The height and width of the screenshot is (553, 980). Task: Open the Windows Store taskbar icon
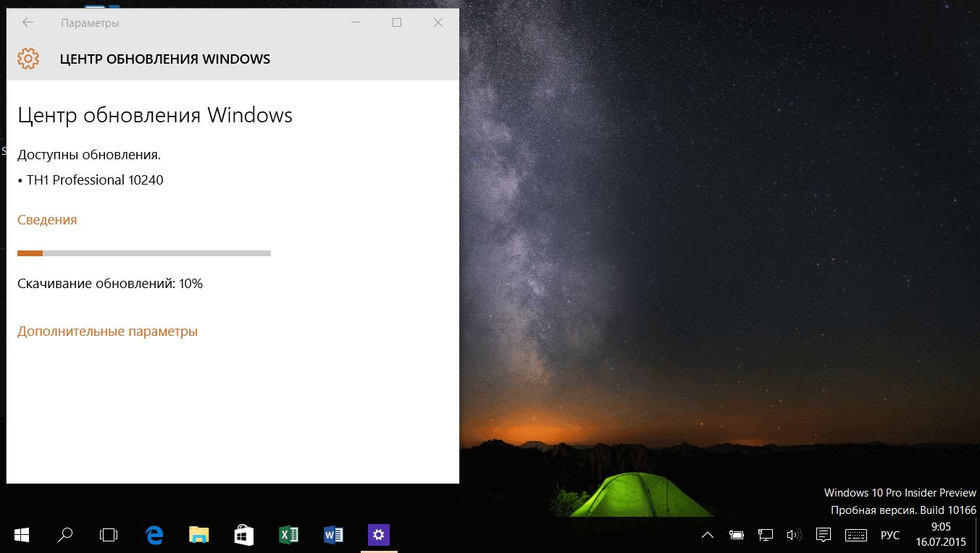[x=243, y=535]
